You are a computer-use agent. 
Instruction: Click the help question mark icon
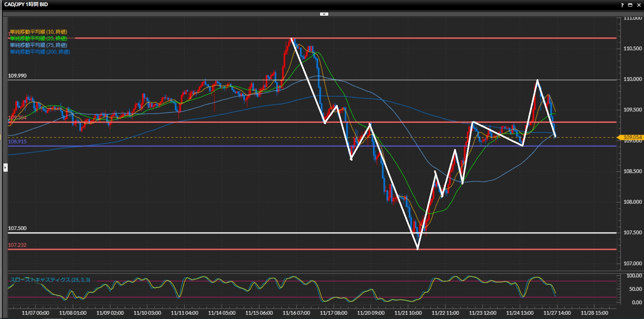coord(622,5)
